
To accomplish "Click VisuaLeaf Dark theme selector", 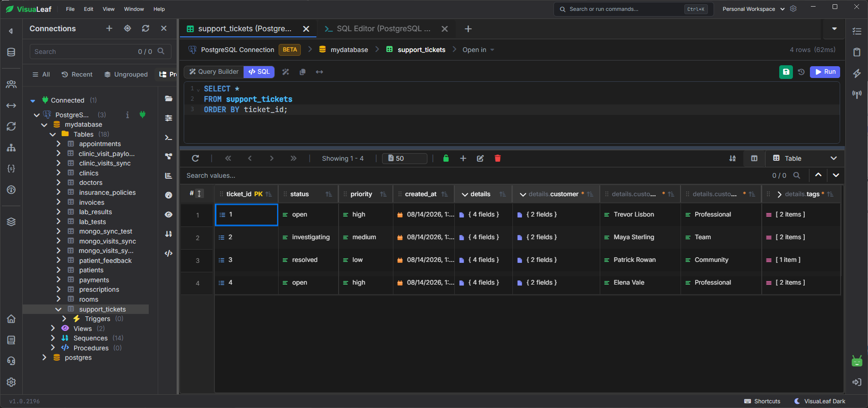I will [820, 401].
